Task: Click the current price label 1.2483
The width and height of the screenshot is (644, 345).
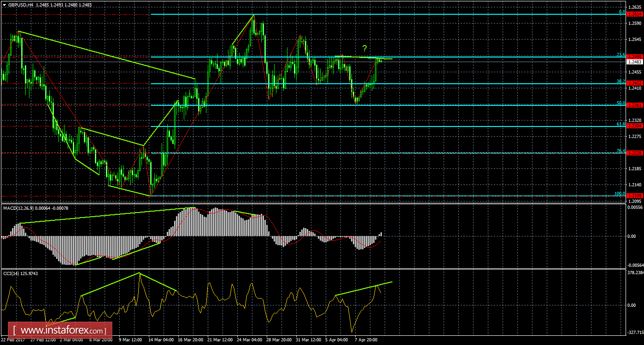Action: (635, 62)
